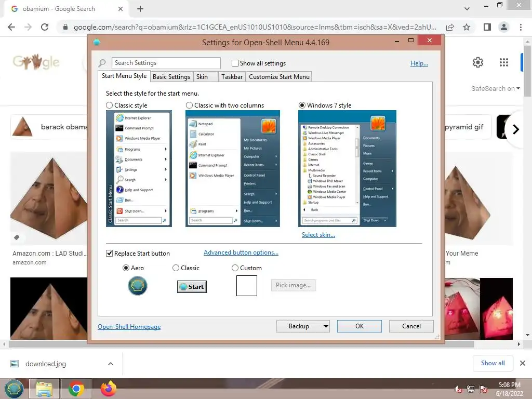
Task: Open Chrome three-dot menu
Action: click(521, 27)
